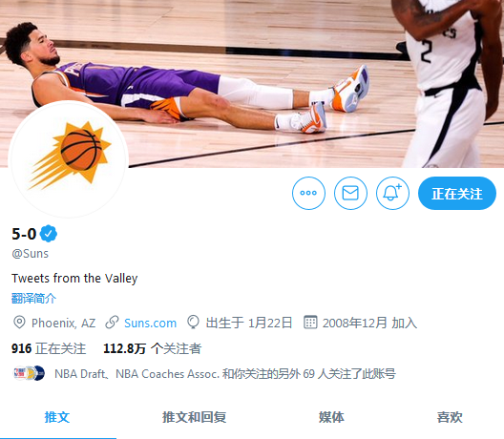
Task: Open the Suns.com website link
Action: point(150,323)
